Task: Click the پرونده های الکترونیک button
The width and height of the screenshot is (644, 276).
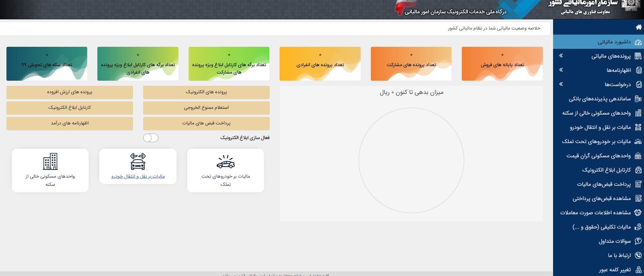Action: pos(206,92)
